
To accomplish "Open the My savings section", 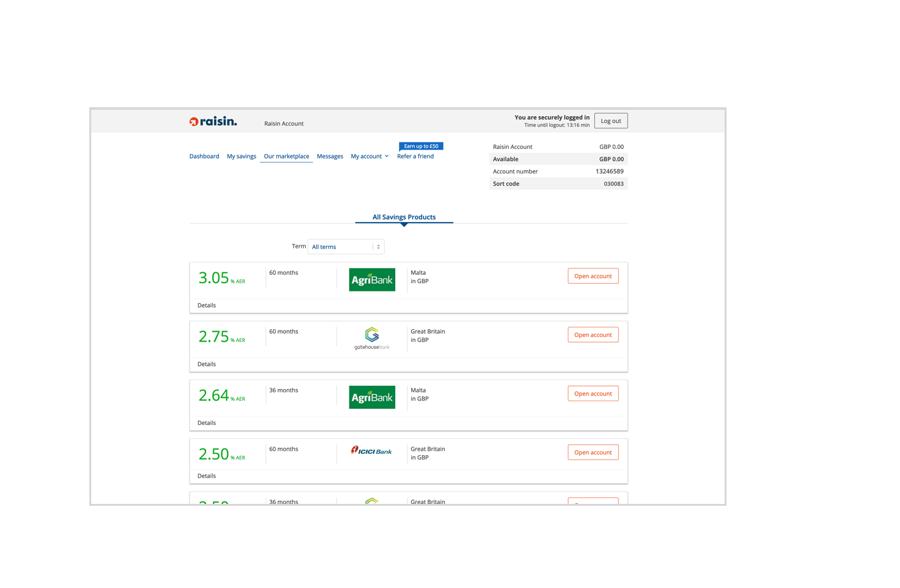I will click(x=242, y=156).
